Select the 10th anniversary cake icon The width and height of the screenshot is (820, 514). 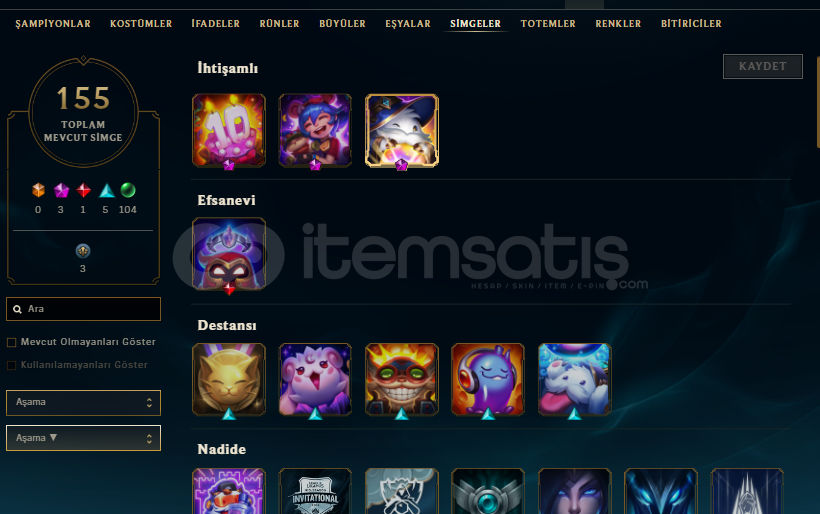pyautogui.click(x=229, y=130)
